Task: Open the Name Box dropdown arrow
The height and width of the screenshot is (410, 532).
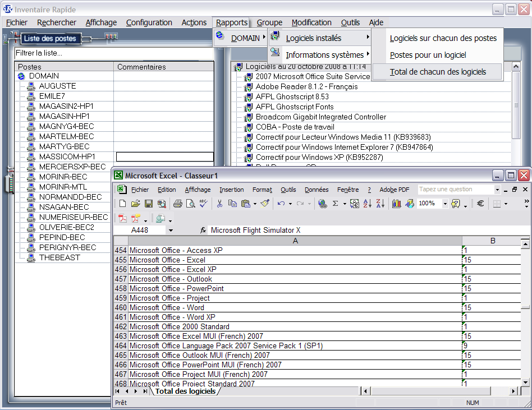Action: tap(171, 231)
